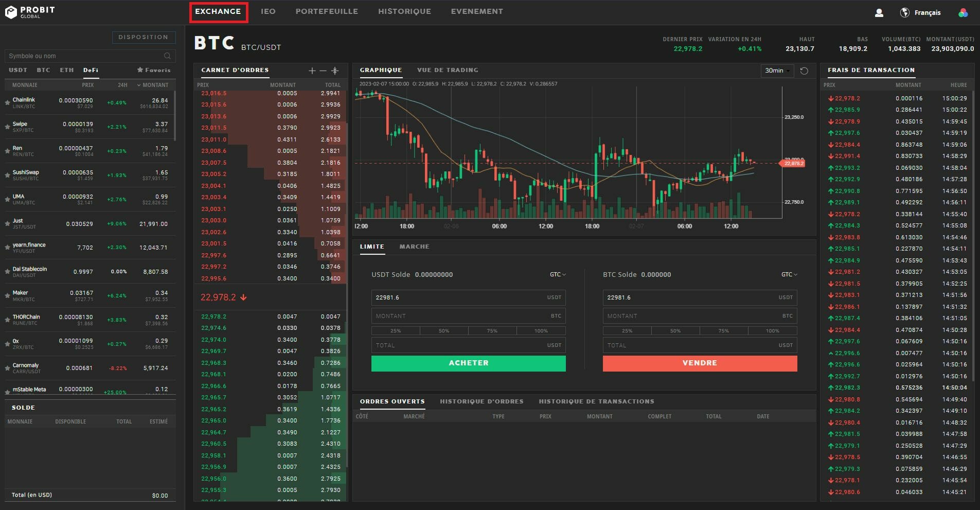Click ask price 23,016.5 in order book

(213, 93)
